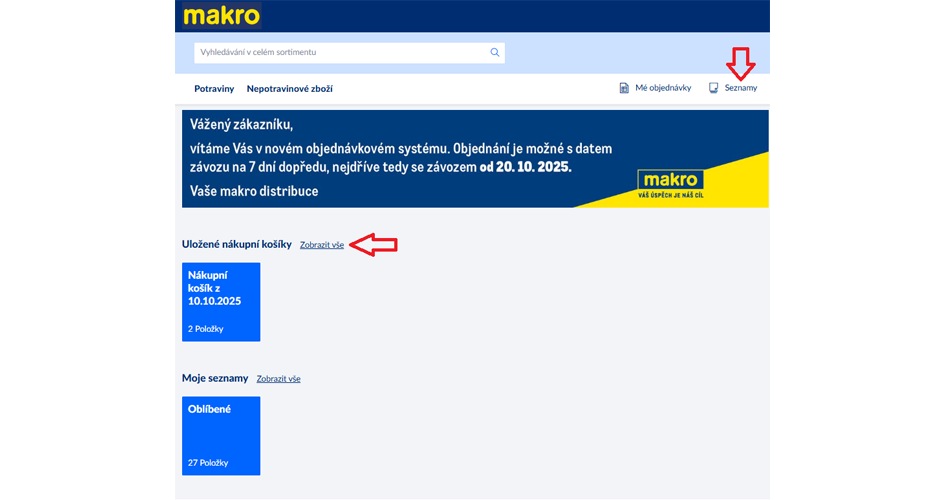Image resolution: width=944 pixels, height=500 pixels.
Task: Click the magnifier icon in the search box
Action: coord(494,52)
